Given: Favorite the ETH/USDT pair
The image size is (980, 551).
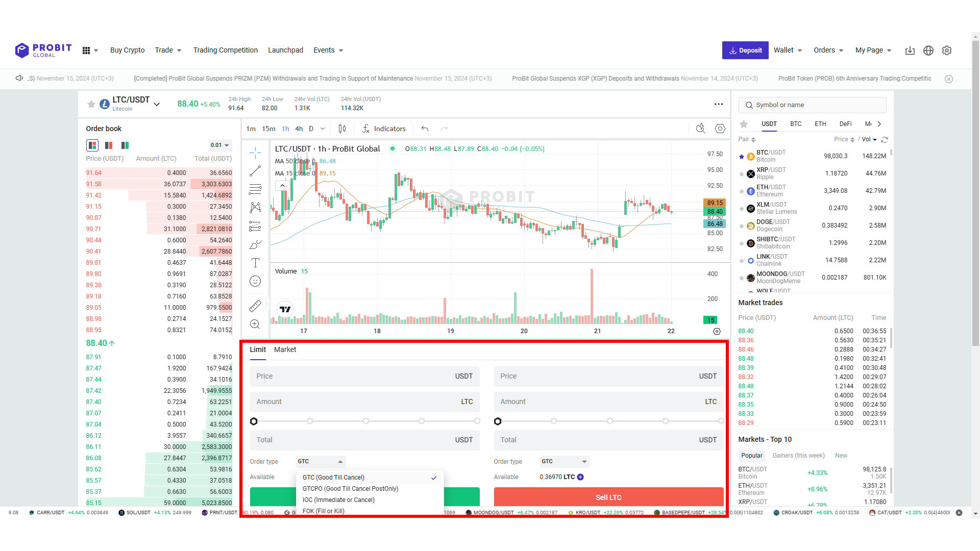Looking at the screenshot, I should 742,191.
